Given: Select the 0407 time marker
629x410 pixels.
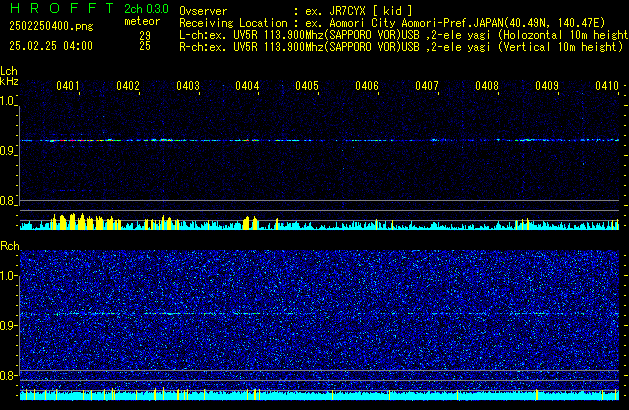Looking at the screenshot, I should 427,86.
